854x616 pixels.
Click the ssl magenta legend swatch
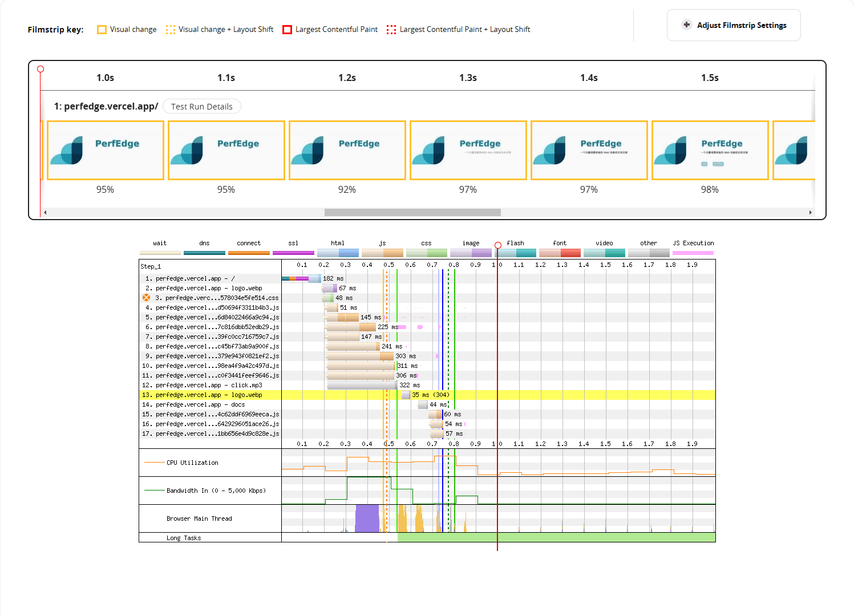click(x=293, y=253)
